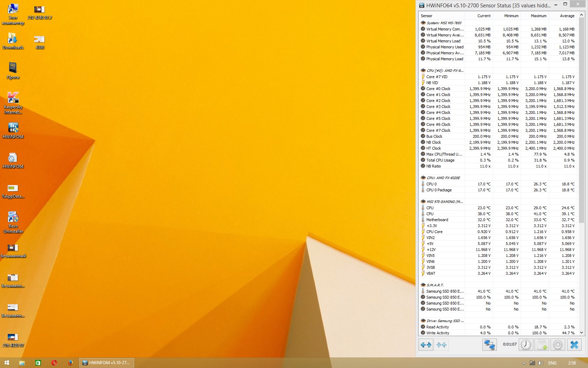Start logging with the spreadsheet plus icon

542,345
